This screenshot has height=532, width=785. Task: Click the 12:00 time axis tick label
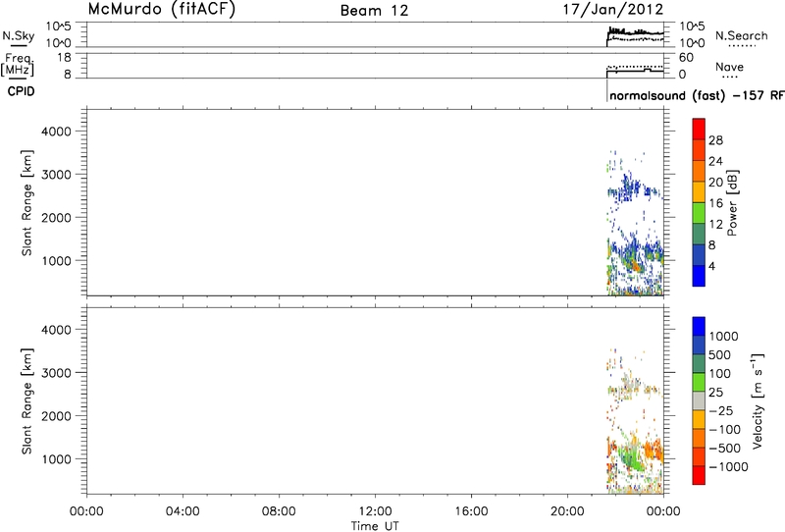(376, 511)
